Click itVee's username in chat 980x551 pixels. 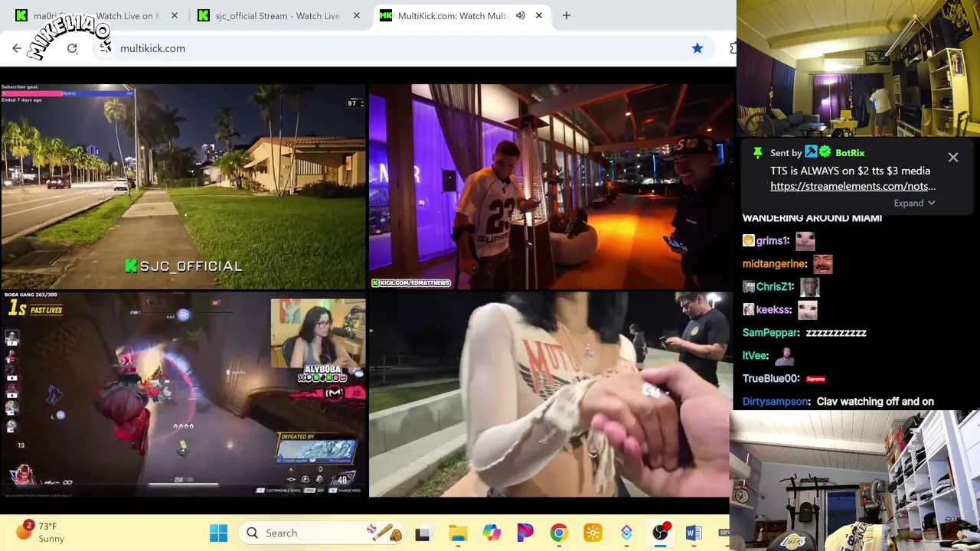756,355
